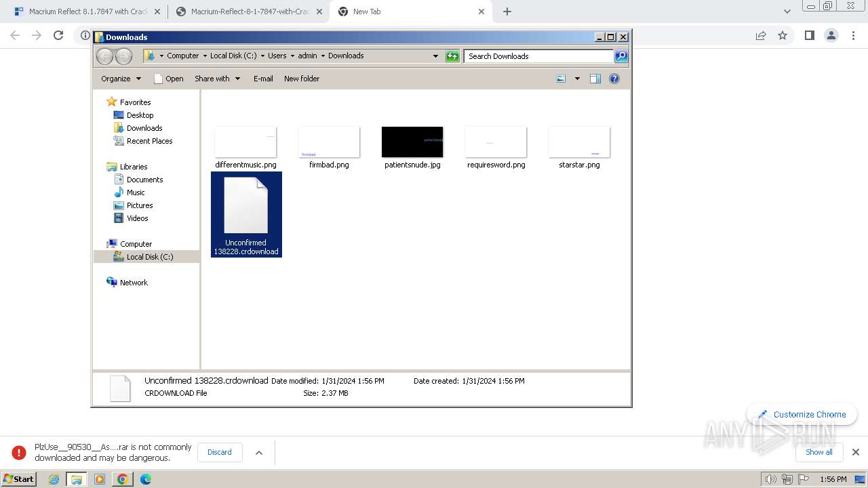Open the view options dropdown arrow
Image resolution: width=868 pixels, height=488 pixels.
coord(577,79)
